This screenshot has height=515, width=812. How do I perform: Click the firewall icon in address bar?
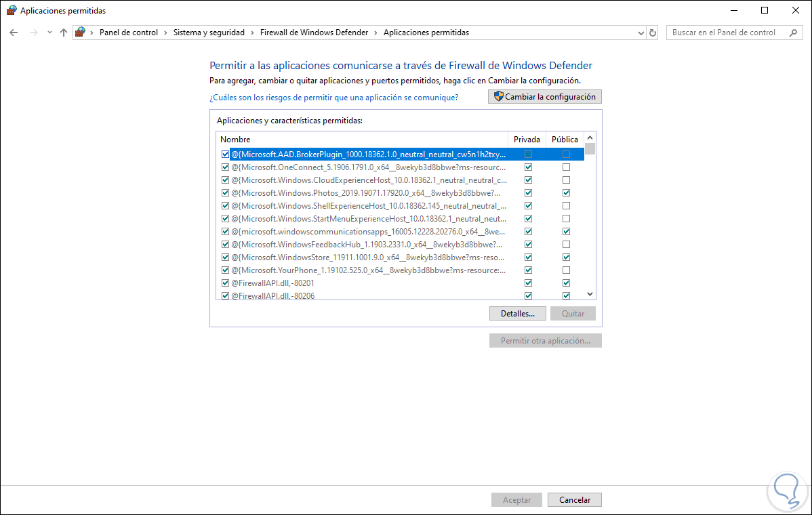click(80, 32)
